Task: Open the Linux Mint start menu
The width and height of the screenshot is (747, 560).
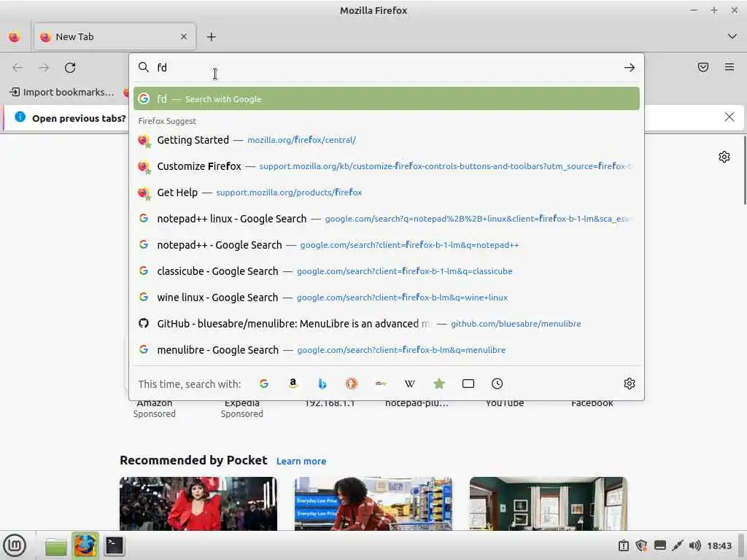Action: click(15, 545)
